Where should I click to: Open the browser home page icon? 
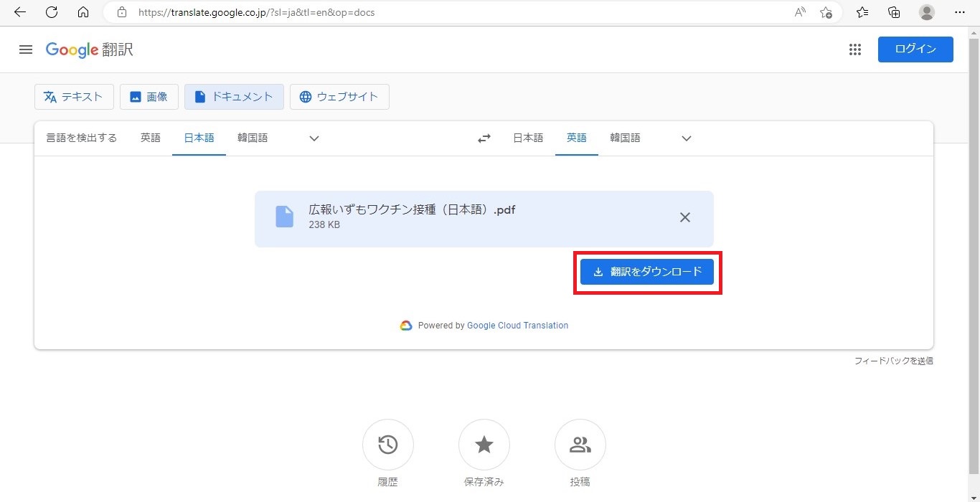click(83, 12)
